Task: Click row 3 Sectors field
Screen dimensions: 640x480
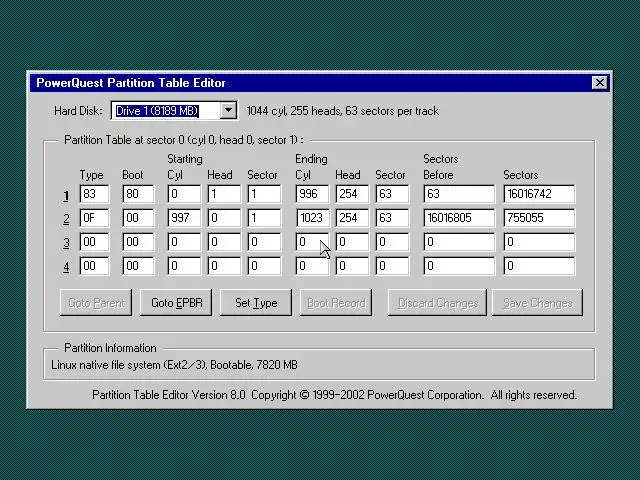Action: [540, 242]
